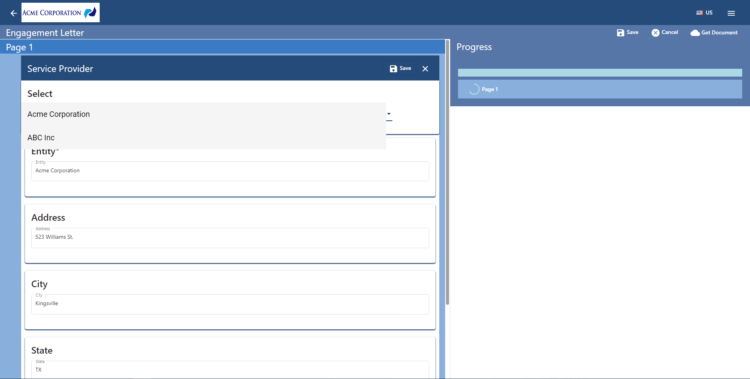Save the Engagement Letter from top toolbar
The image size is (750, 379).
628,33
